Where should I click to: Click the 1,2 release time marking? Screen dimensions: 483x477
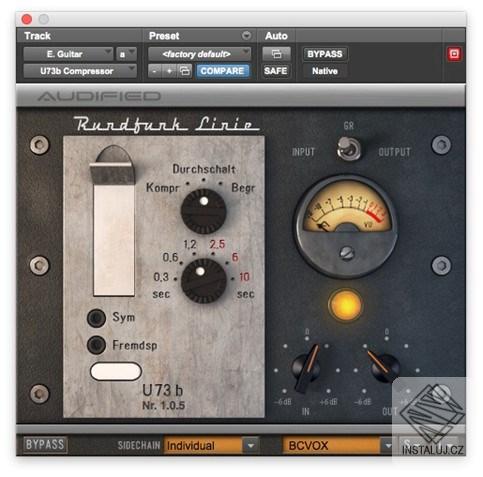tap(190, 244)
